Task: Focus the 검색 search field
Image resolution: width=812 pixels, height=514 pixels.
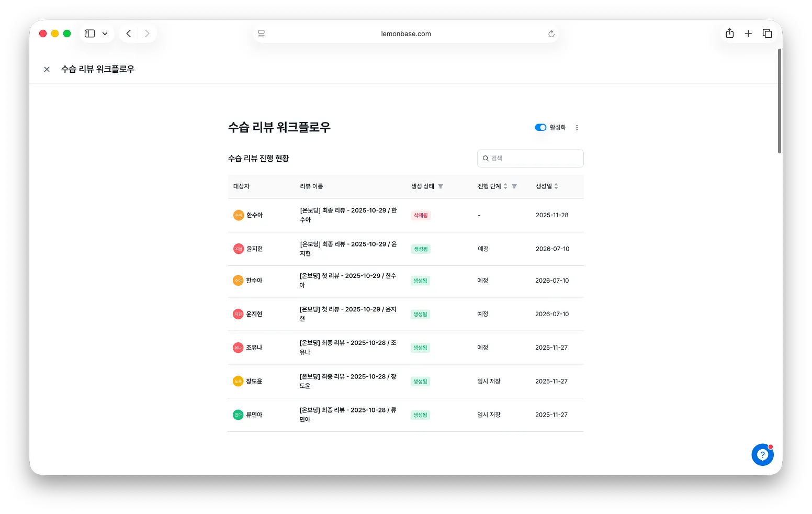Action: [531, 159]
